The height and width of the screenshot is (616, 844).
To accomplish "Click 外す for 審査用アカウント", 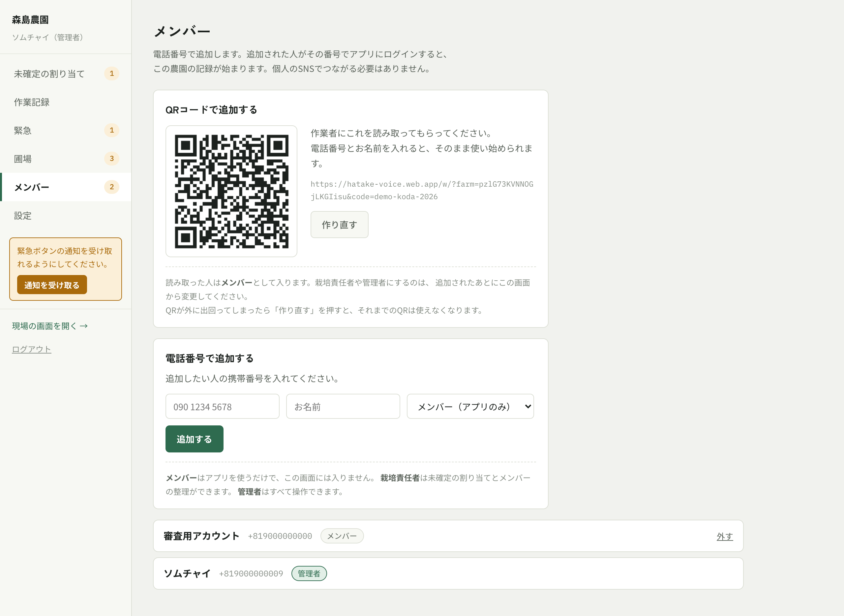I will tap(725, 536).
